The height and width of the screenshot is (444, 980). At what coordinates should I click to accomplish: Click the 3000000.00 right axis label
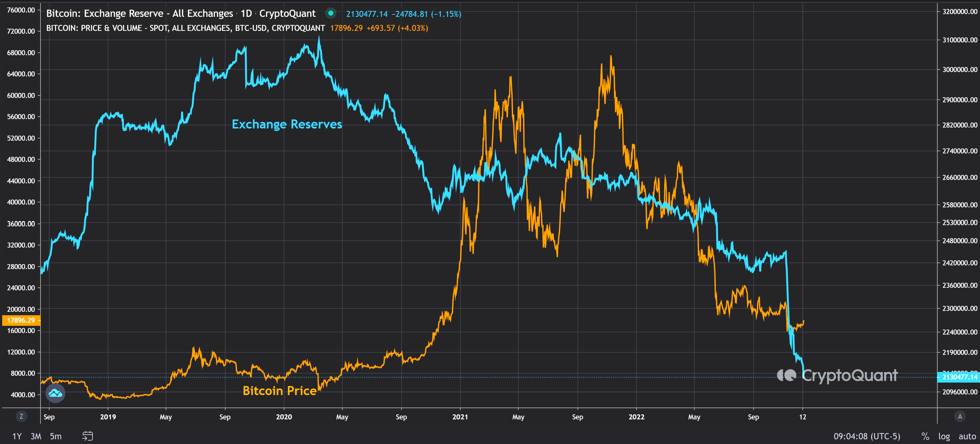(x=959, y=69)
